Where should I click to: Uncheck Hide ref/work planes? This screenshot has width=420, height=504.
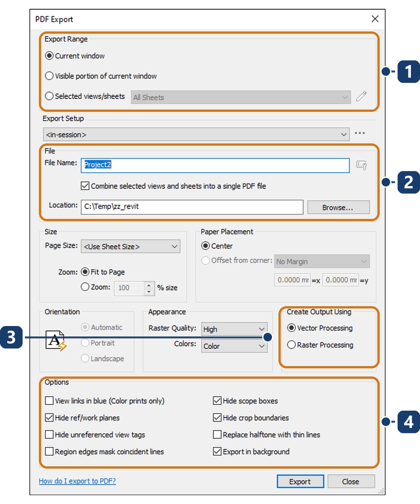tap(49, 418)
